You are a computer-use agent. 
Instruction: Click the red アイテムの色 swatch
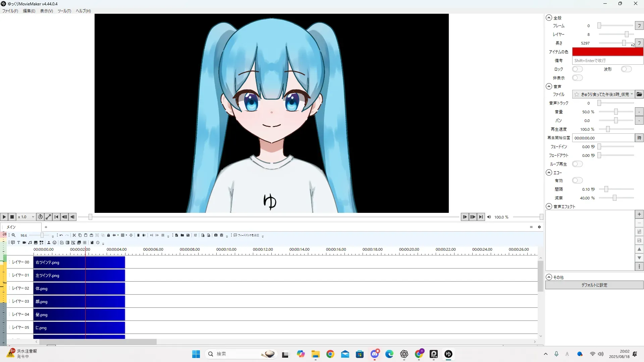(607, 52)
